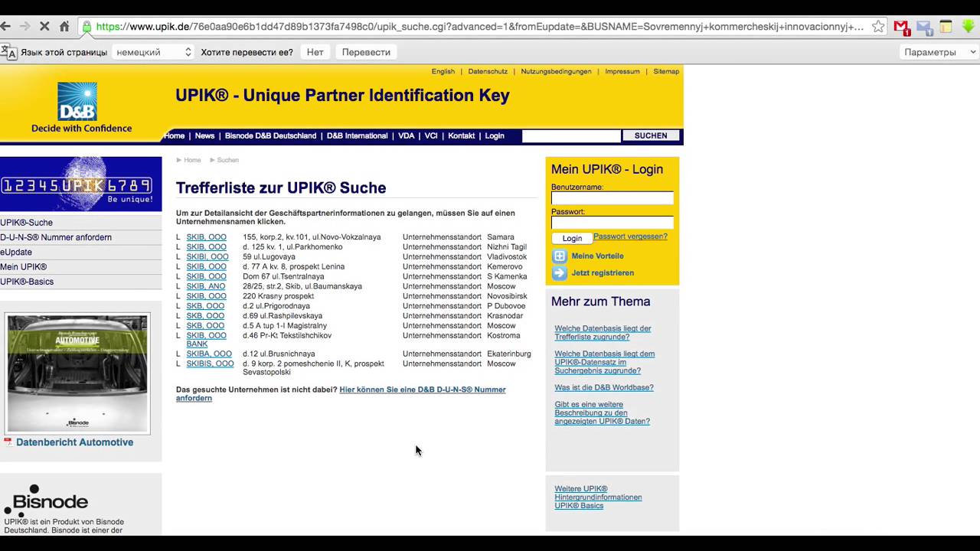Open SKIB, OOO result in Nizhni Tagil
Image resolution: width=980 pixels, height=551 pixels.
(207, 247)
